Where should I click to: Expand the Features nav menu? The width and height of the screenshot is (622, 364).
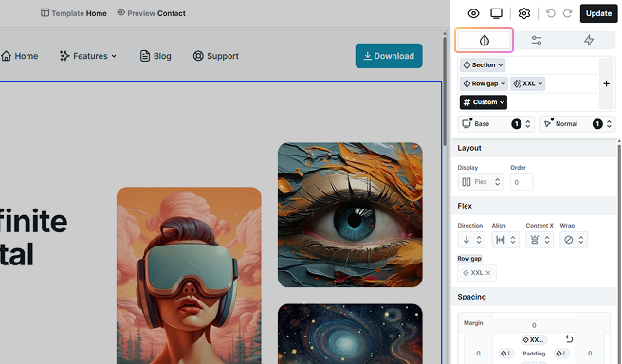click(88, 56)
